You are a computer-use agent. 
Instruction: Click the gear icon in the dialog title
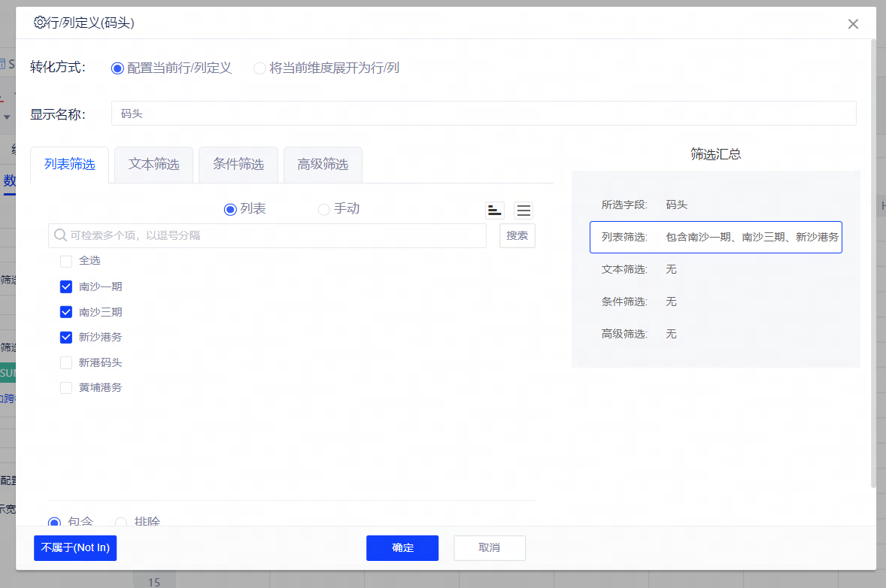pos(40,23)
